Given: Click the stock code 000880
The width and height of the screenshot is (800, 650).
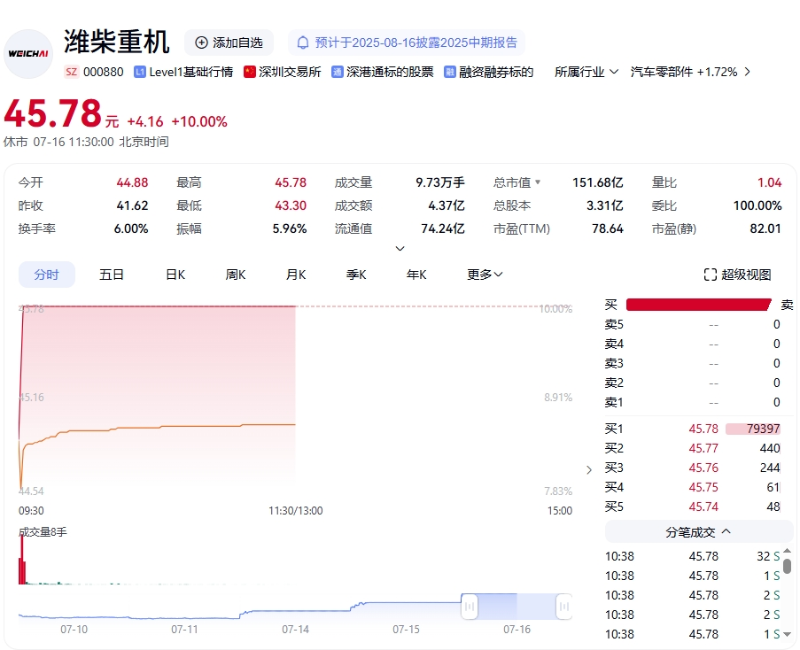Looking at the screenshot, I should pos(103,72).
